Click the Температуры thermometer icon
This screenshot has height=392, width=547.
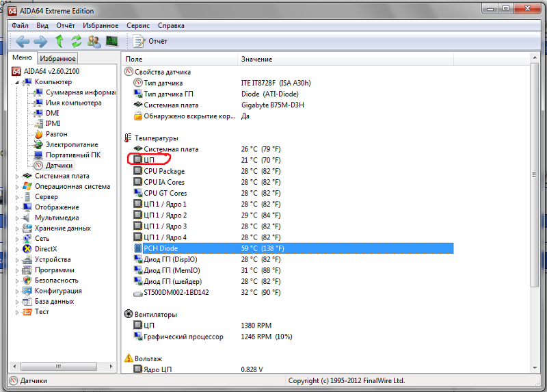click(x=129, y=138)
